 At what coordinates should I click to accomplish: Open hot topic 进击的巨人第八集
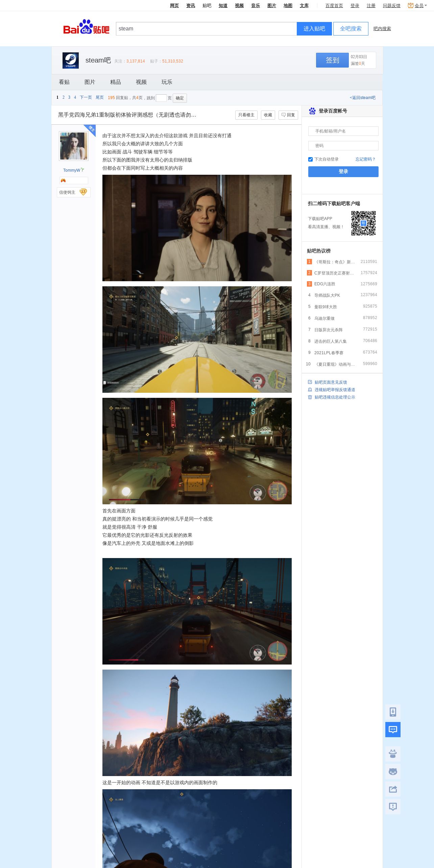tap(331, 341)
